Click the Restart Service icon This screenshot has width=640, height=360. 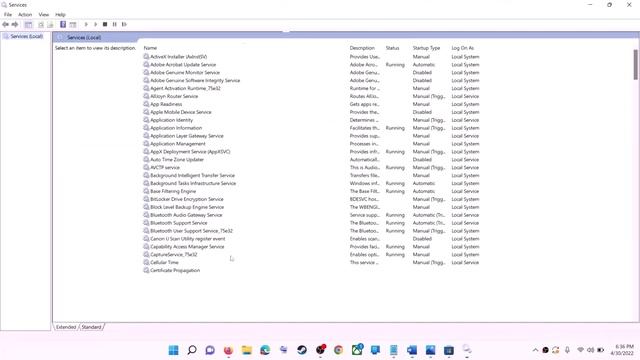point(124,24)
